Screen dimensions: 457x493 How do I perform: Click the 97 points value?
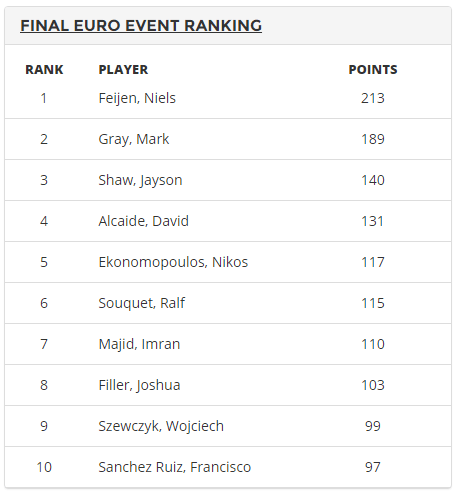click(x=373, y=467)
